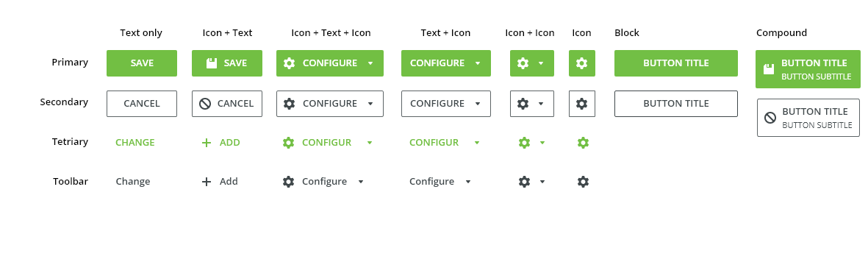Click the green CHANGE tertiary link button
Image resolution: width=868 pixels, height=273 pixels.
pyautogui.click(x=135, y=143)
